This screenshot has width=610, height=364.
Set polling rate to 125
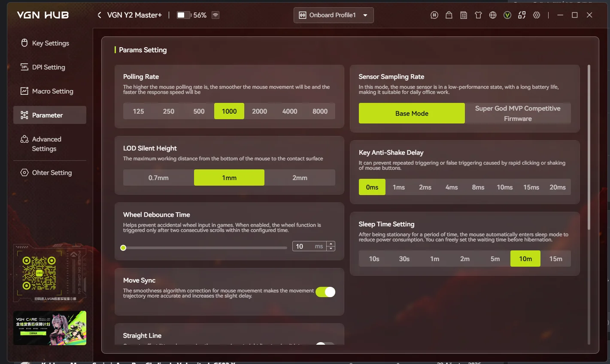pos(138,111)
